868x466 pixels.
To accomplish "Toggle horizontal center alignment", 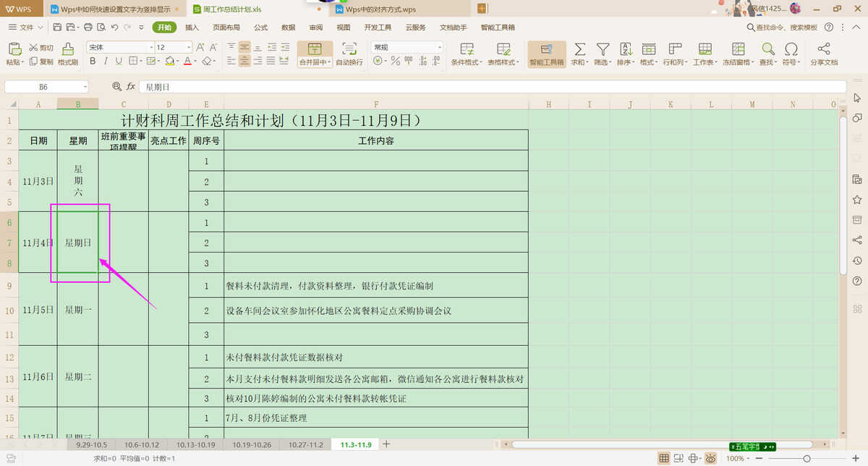I will (x=245, y=62).
